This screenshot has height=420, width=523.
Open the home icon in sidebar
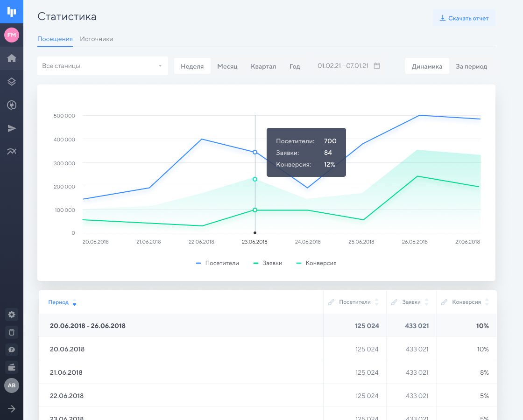12,58
